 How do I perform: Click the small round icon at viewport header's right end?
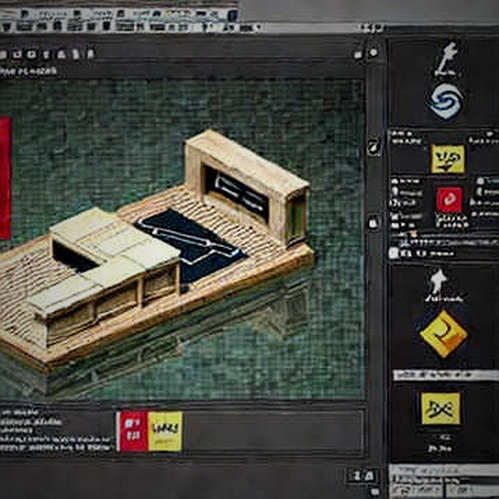click(x=374, y=52)
